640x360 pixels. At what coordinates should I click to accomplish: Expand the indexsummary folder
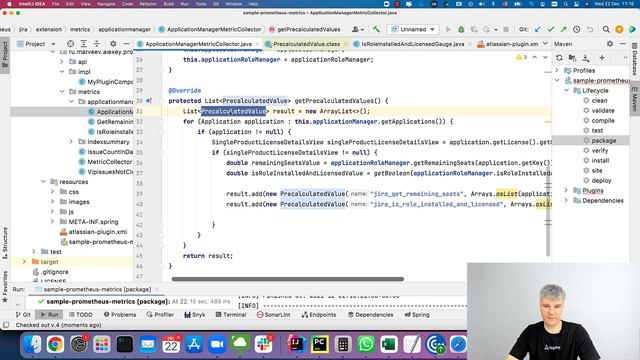tap(71, 142)
